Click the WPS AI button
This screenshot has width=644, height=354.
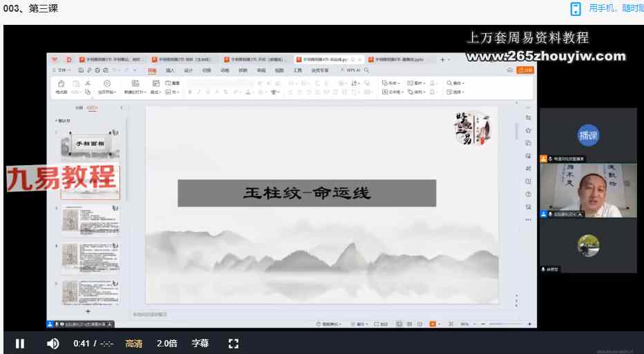click(x=352, y=70)
